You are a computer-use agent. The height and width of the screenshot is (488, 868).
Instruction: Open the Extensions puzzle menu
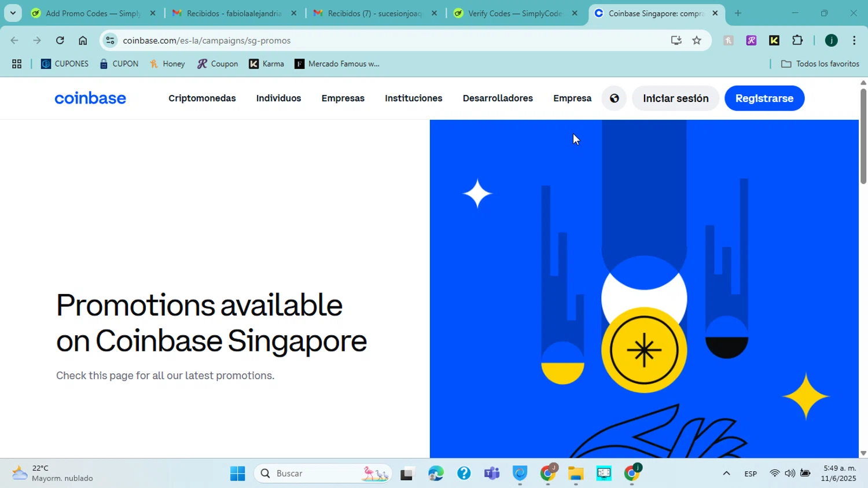(797, 41)
